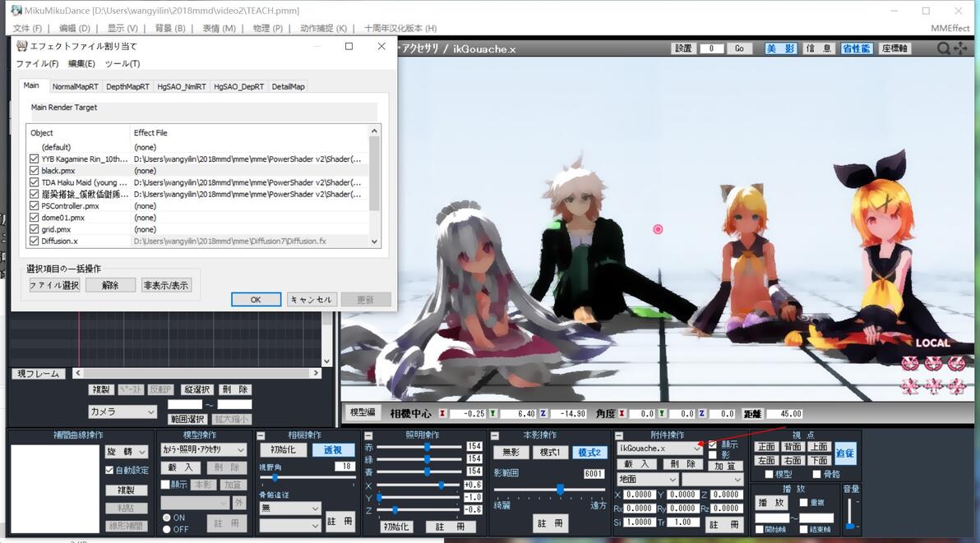This screenshot has width=980, height=543.
Task: Collapse the 照明操作 panel with minus icon
Action: 369,435
